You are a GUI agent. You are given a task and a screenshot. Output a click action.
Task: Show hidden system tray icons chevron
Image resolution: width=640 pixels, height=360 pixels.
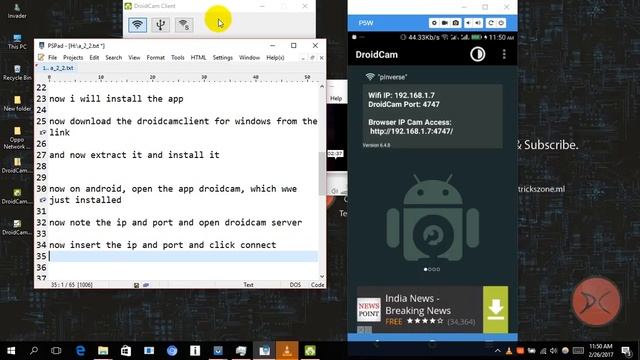[x=498, y=351]
